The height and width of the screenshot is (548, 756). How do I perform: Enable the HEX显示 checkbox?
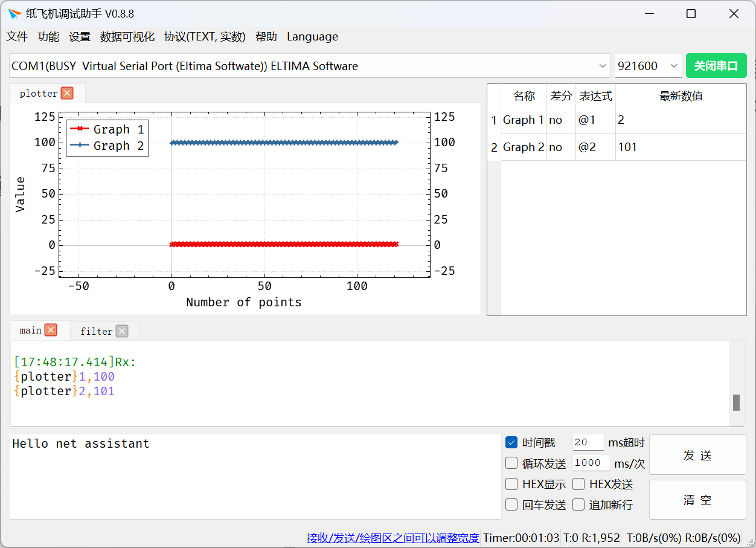click(511, 484)
